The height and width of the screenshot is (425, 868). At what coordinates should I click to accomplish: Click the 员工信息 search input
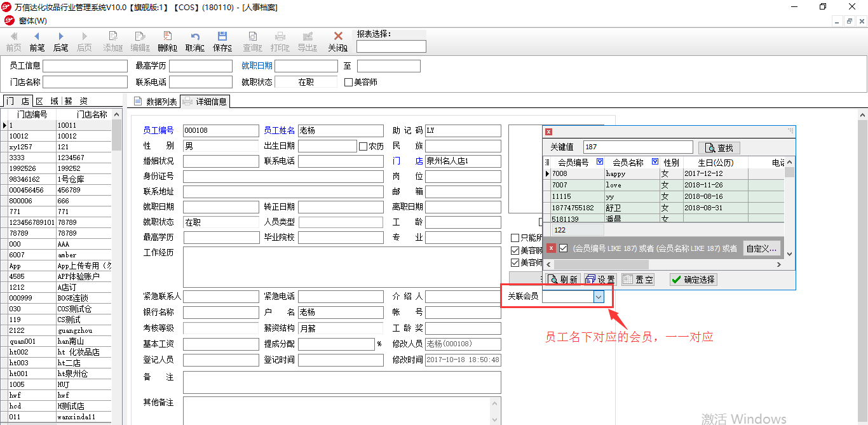(x=85, y=66)
